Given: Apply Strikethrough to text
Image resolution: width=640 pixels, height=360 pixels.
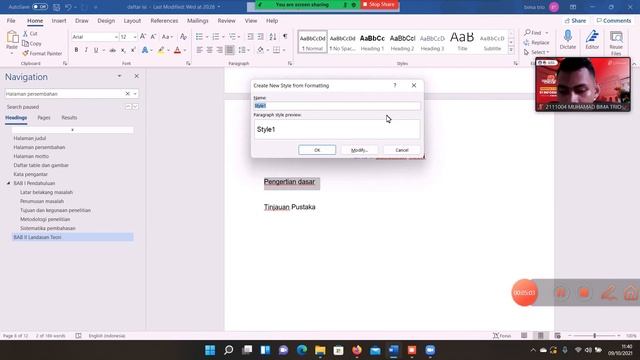Looking at the screenshot, I should [x=113, y=50].
